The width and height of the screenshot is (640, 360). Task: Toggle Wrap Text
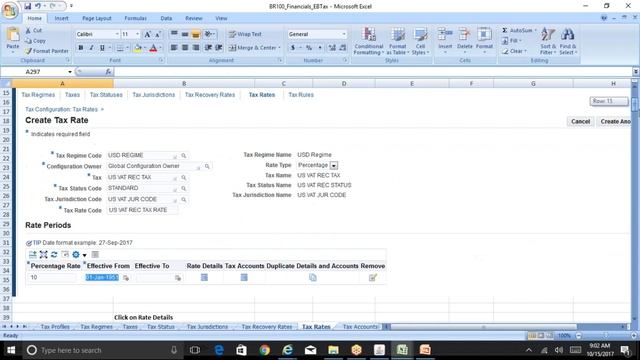click(x=245, y=34)
